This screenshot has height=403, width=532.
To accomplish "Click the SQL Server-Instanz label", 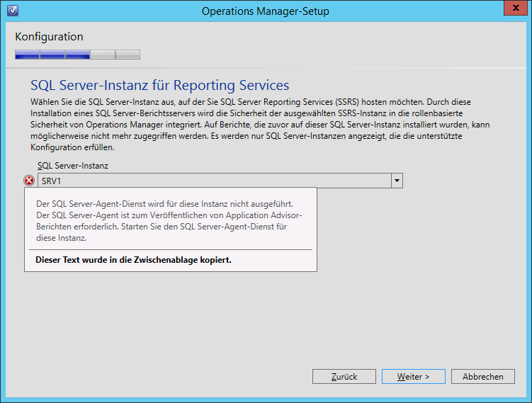I will tap(72, 166).
